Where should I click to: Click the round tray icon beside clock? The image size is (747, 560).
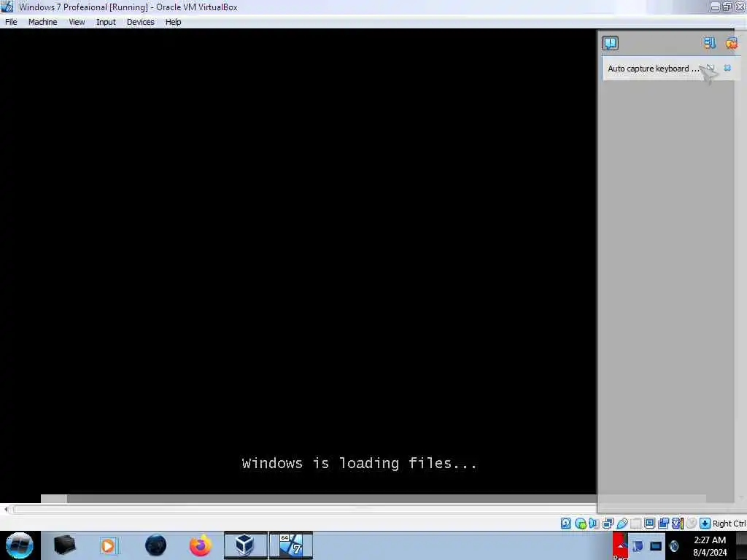[x=673, y=546]
